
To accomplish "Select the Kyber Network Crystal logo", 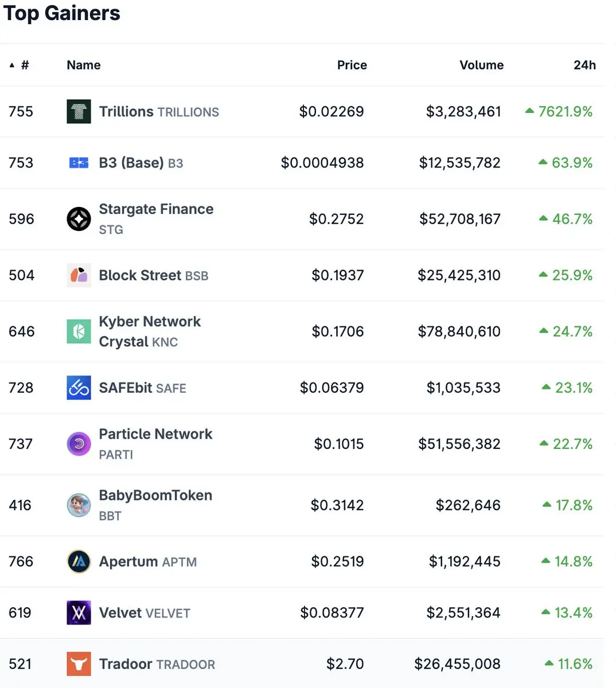I will 79,331.
